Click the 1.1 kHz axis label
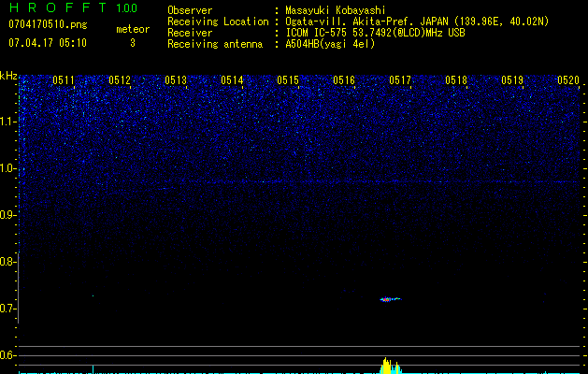The height and width of the screenshot is (374, 588). [7, 122]
